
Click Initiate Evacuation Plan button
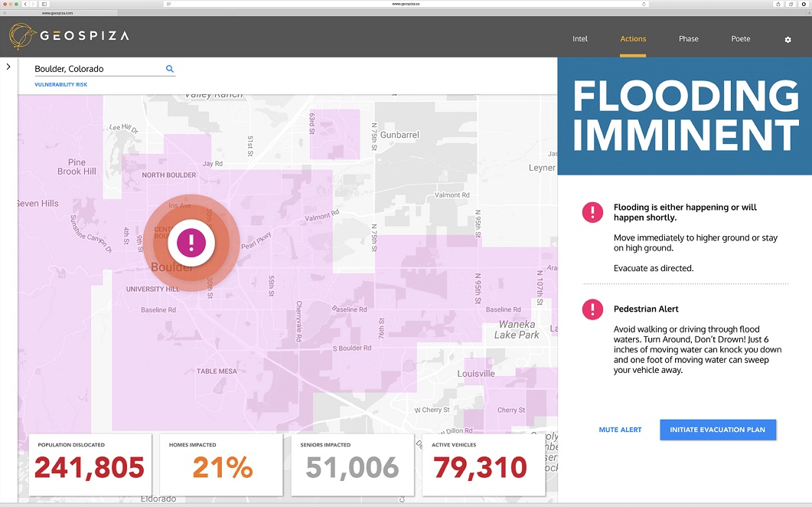coord(718,430)
